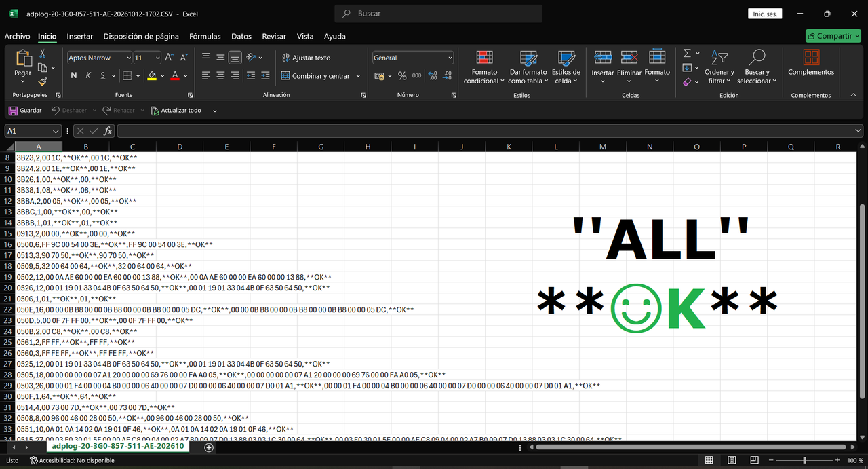Click the Increase Font Size icon
868x469 pixels.
tap(169, 58)
